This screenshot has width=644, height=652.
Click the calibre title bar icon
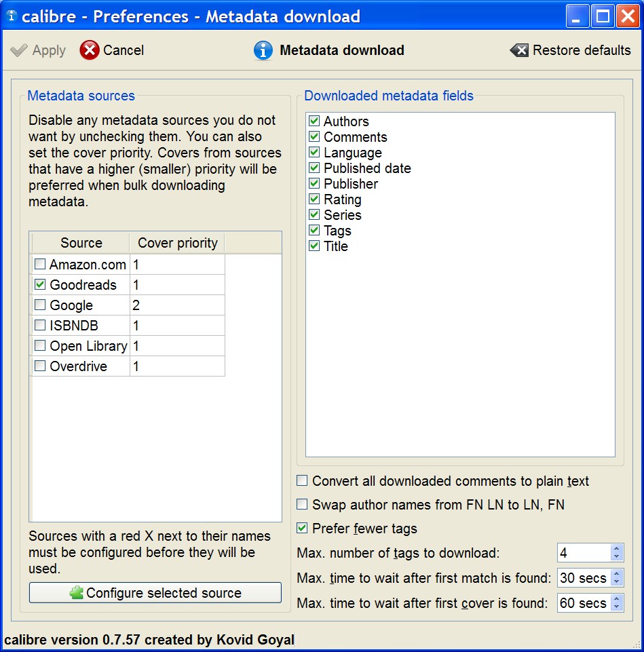(12, 16)
